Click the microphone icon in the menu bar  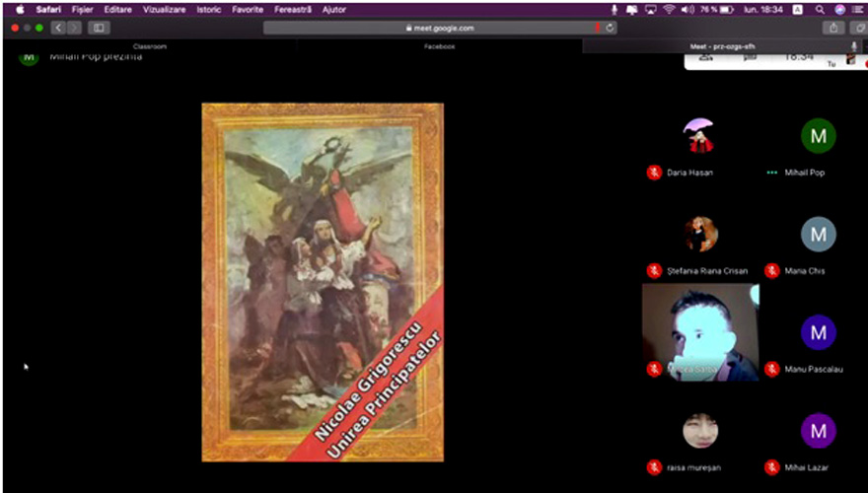(614, 10)
